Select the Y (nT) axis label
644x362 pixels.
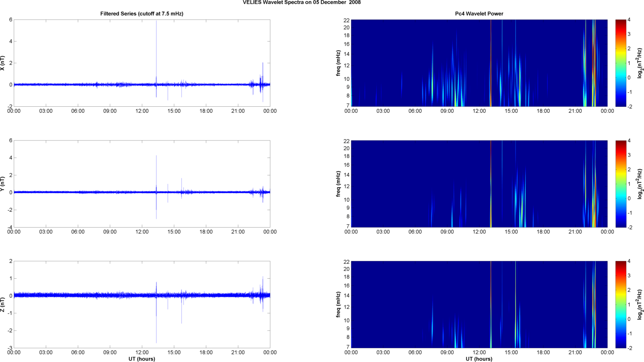[x=3, y=184]
